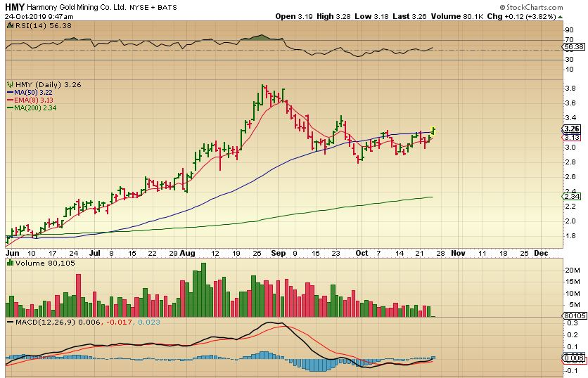Viewport: 588px width, 378px height.
Task: Click the 3.13 EMA price tag on right axis
Action: (572, 138)
